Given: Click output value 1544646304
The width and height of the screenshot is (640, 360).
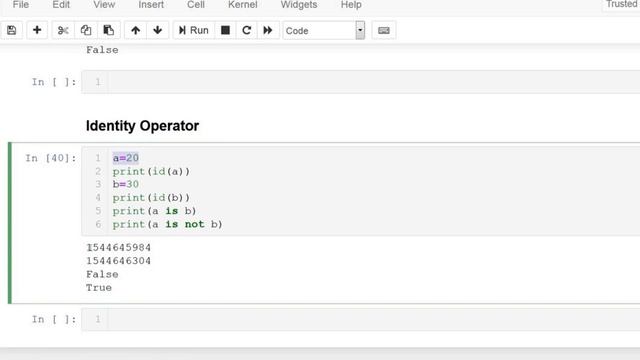Looking at the screenshot, I should [x=118, y=261].
